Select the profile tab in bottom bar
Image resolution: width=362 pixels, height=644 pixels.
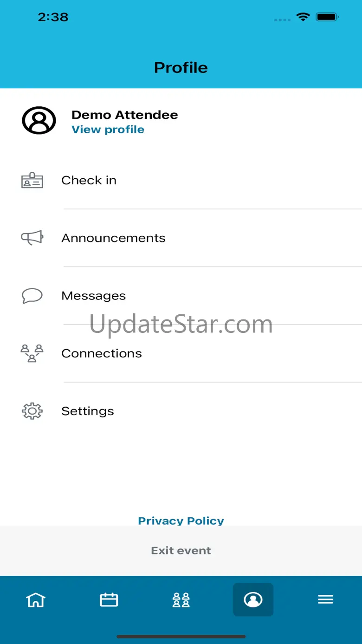click(x=253, y=599)
